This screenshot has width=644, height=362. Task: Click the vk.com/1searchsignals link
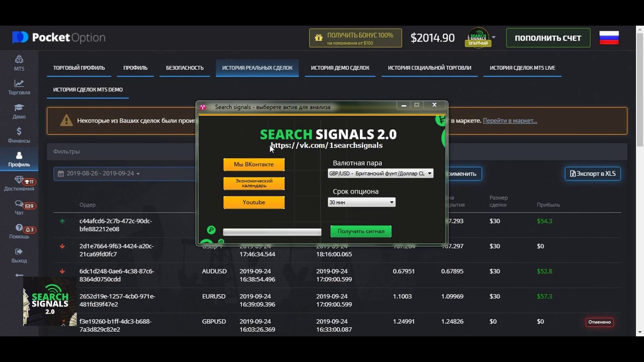[x=327, y=145]
